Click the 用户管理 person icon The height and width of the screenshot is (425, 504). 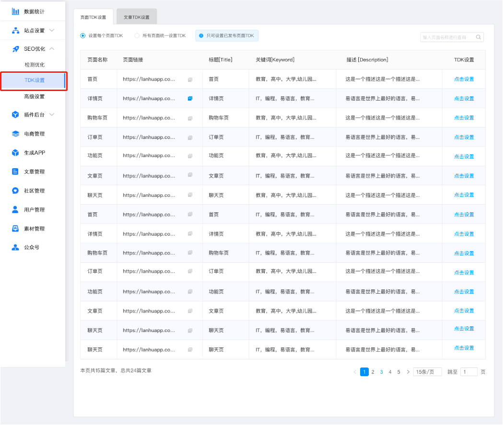click(15, 209)
